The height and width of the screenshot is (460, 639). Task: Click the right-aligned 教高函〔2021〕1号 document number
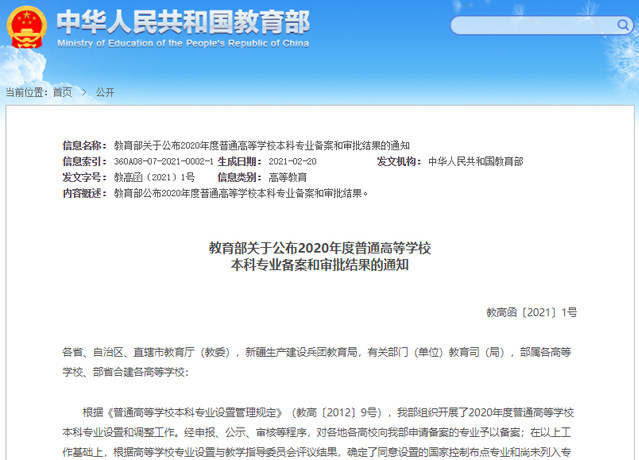531,313
